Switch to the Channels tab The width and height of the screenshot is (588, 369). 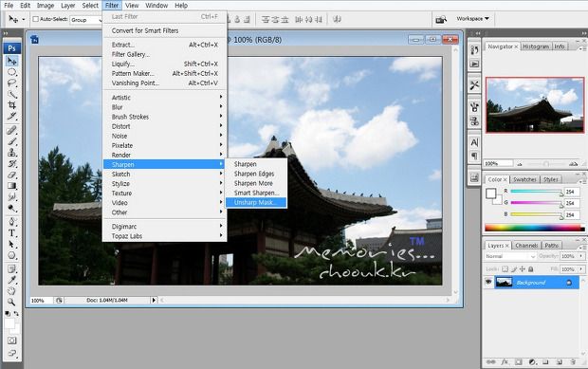click(x=526, y=246)
